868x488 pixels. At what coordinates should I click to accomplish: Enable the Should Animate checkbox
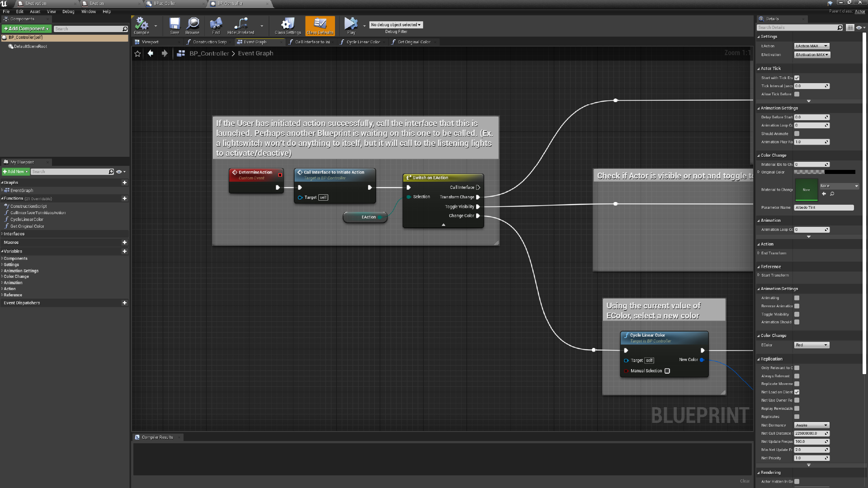[797, 134]
